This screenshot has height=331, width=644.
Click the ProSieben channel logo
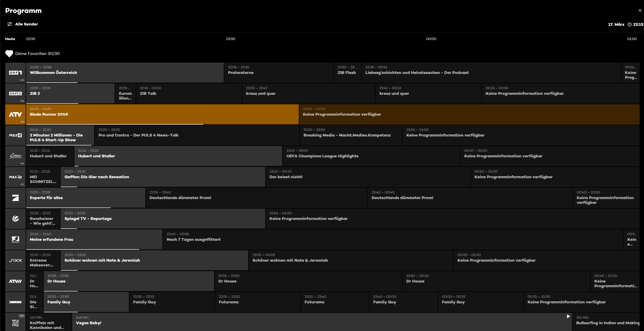(x=15, y=198)
